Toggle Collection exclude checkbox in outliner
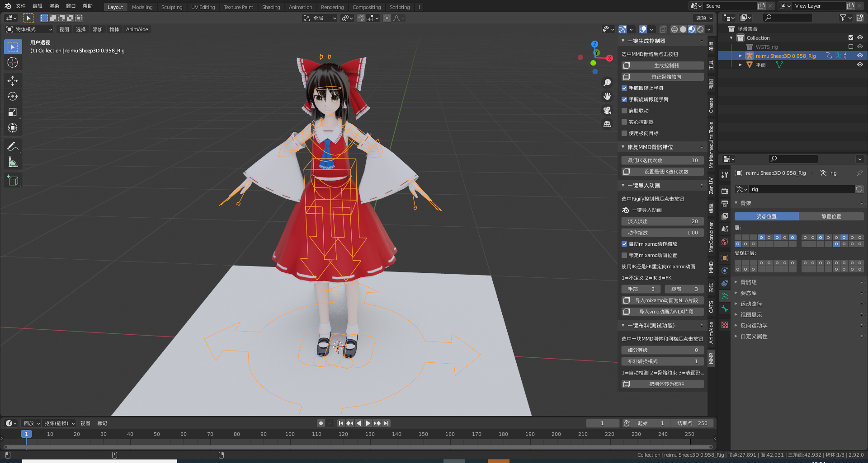Image resolution: width=868 pixels, height=463 pixels. [851, 37]
